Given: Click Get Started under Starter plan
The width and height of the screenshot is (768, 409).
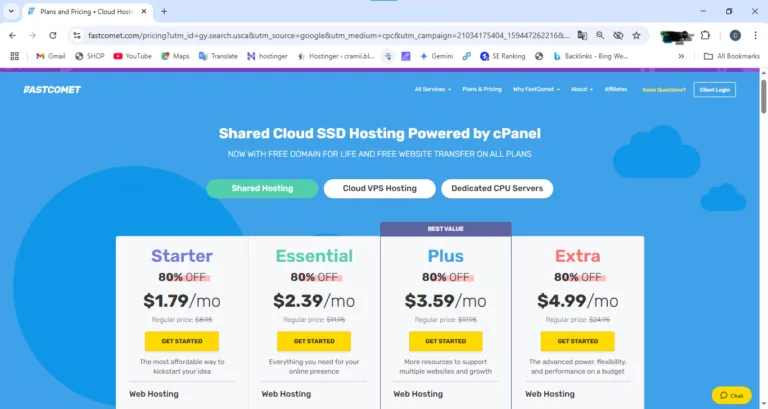Looking at the screenshot, I should tap(181, 341).
